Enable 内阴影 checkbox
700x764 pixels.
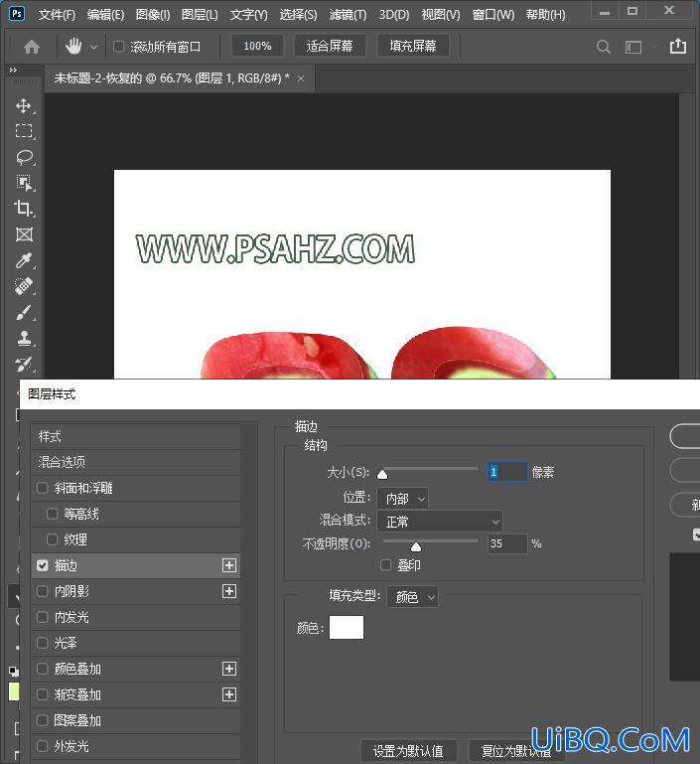[43, 591]
